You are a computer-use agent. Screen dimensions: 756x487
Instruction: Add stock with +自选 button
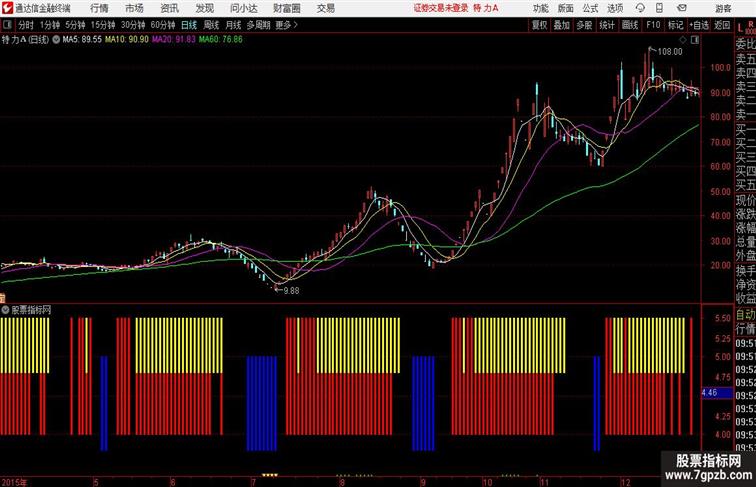(699, 25)
